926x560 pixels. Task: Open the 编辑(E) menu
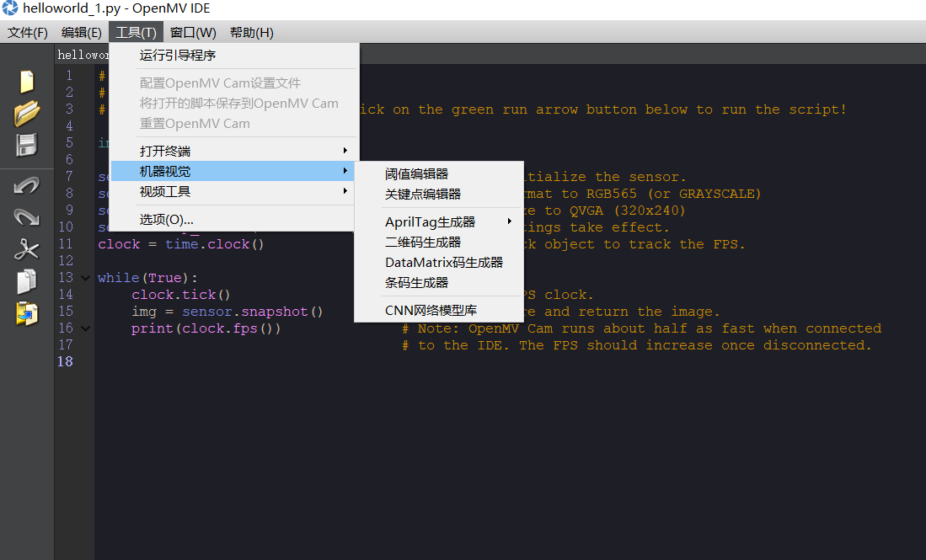click(x=82, y=33)
